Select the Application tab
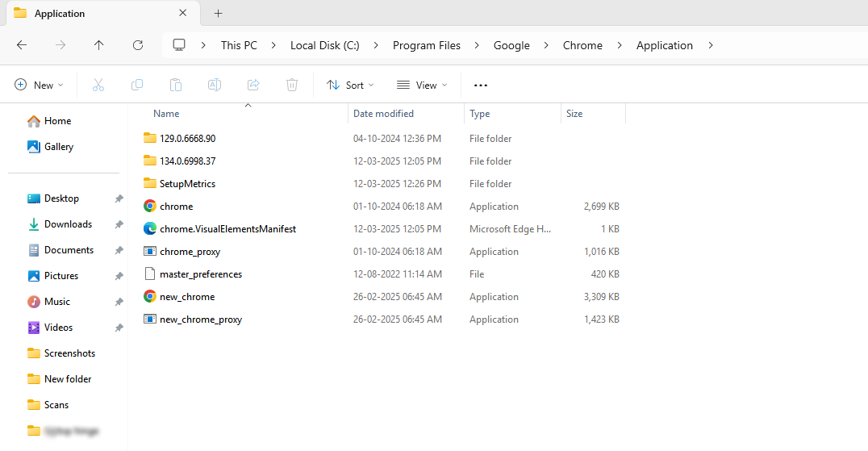 102,13
